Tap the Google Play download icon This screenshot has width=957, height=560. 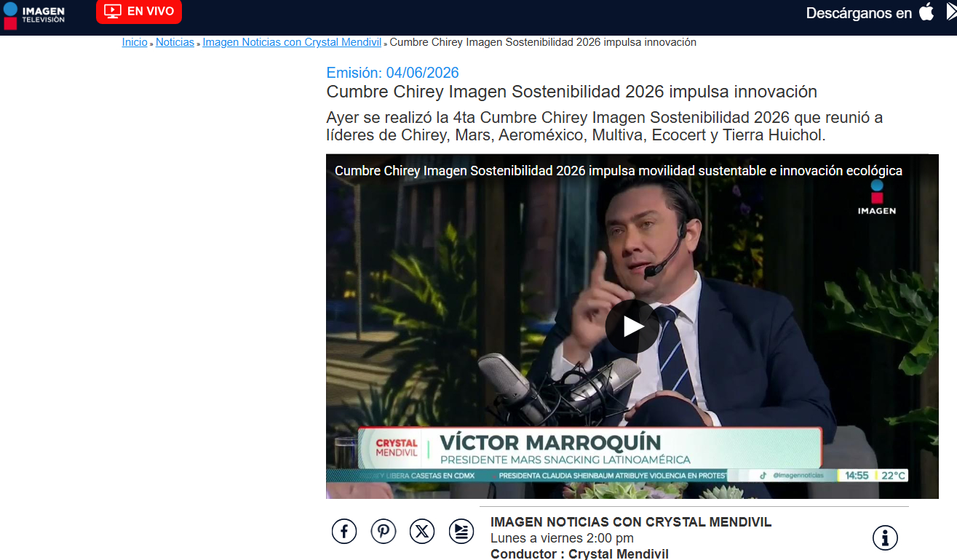[951, 12]
